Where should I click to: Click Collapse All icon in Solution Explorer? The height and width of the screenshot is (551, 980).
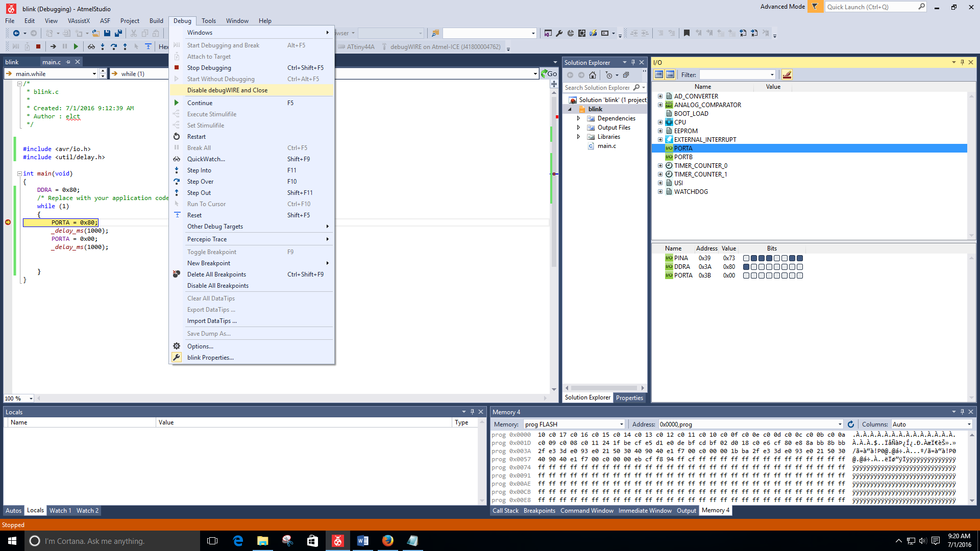click(626, 75)
